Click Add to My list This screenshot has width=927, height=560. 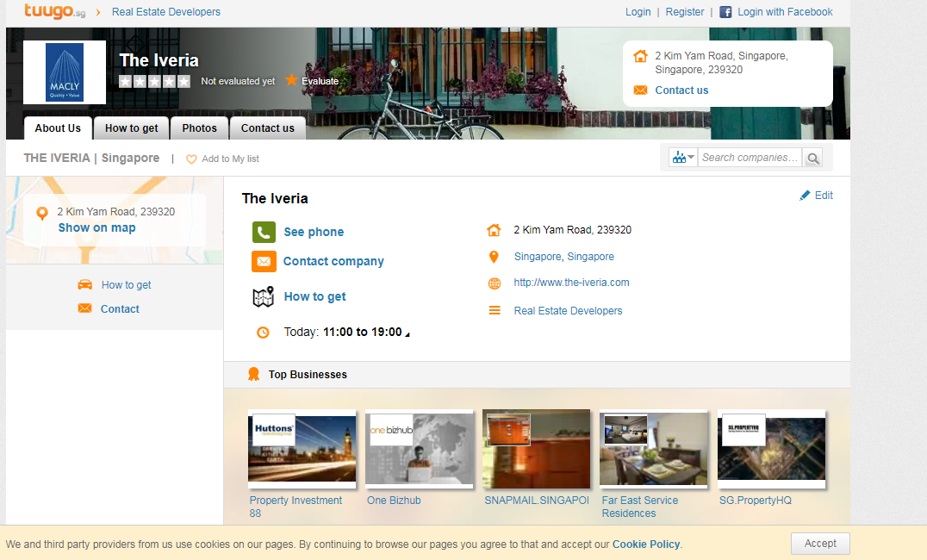pos(230,159)
